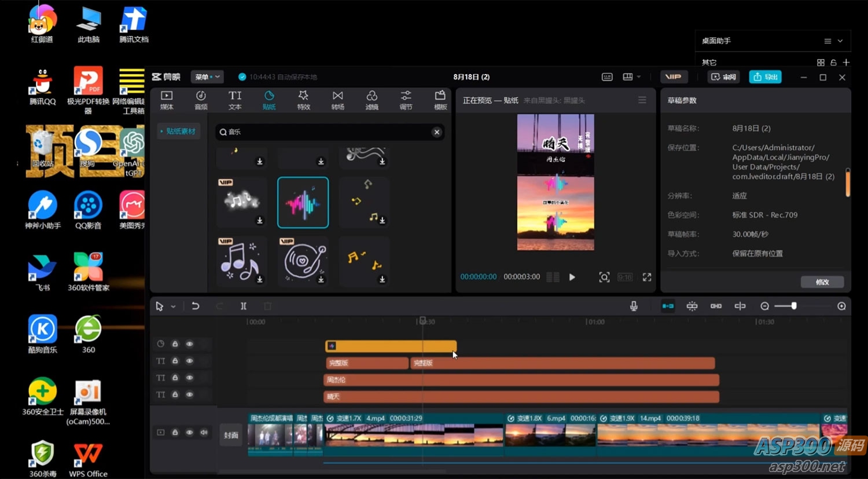868x479 pixels.
Task: Mute the main video track speaker icon
Action: [204, 432]
